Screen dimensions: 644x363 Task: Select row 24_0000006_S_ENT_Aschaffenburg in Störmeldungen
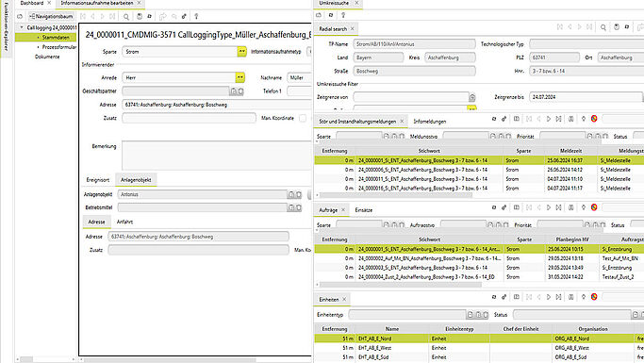479,170
